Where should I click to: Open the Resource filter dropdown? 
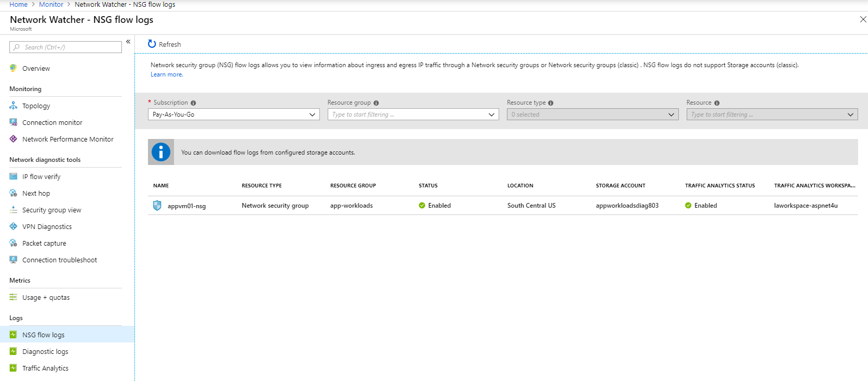[772, 115]
